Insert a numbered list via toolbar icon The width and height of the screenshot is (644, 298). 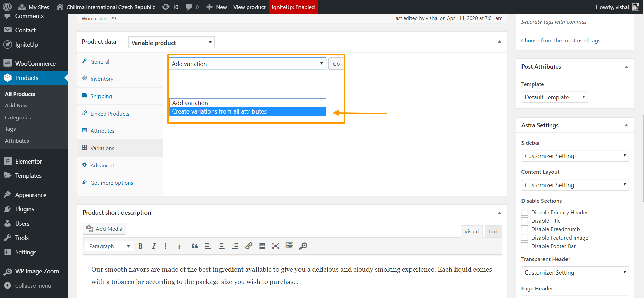[181, 246]
